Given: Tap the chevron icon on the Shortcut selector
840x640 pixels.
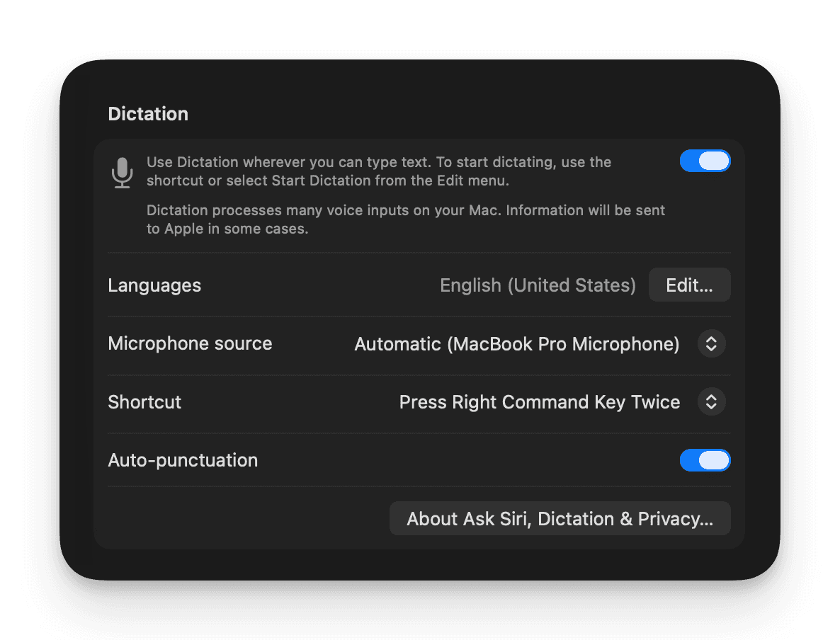Looking at the screenshot, I should [711, 401].
